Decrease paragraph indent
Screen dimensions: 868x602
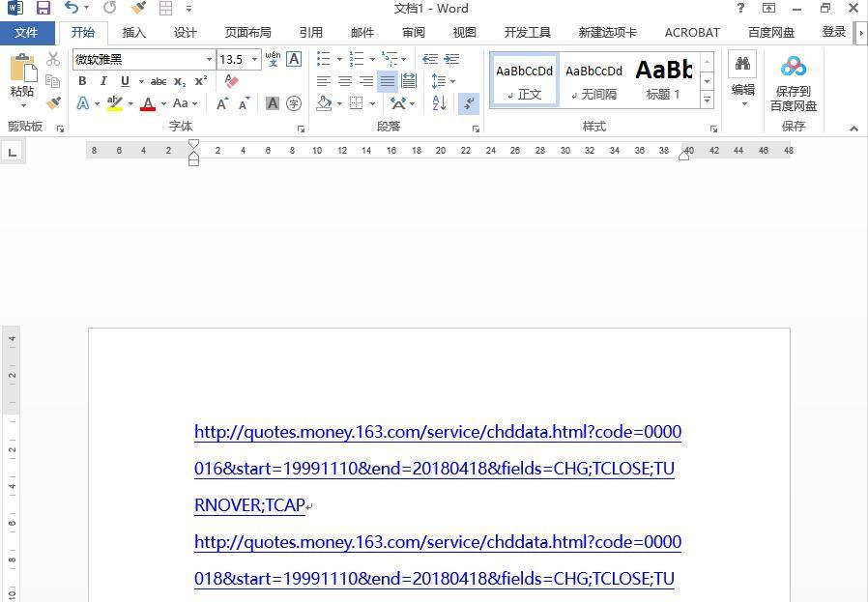click(429, 59)
